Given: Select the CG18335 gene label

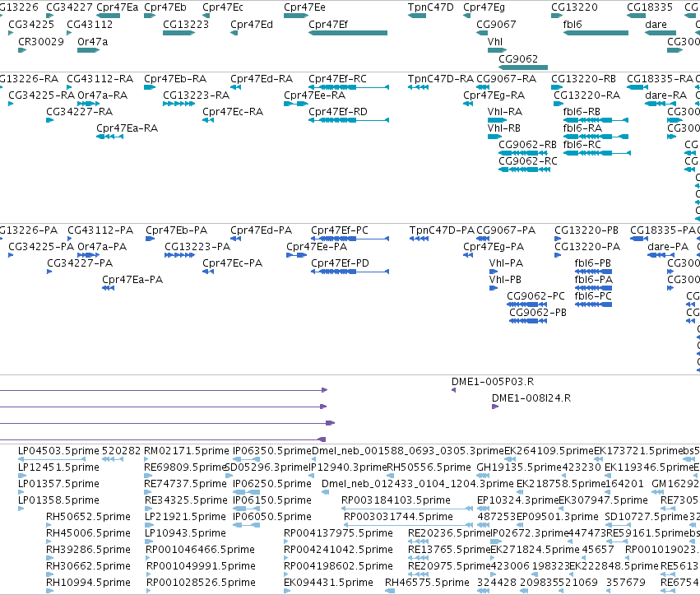Looking at the screenshot, I should tap(649, 7).
